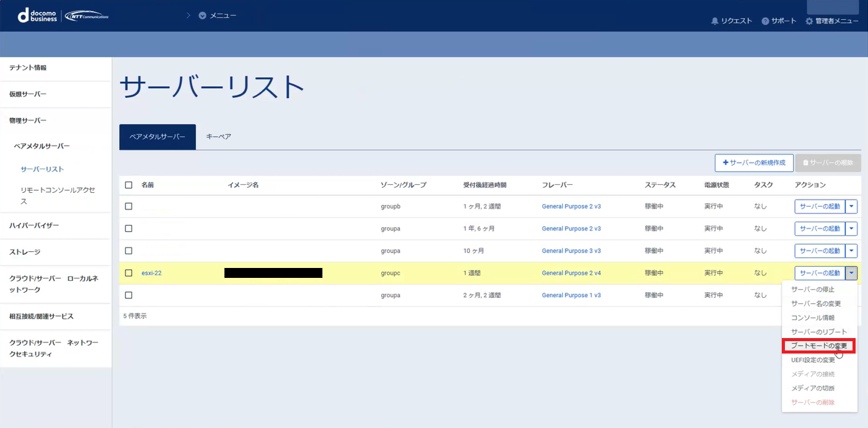Check the box for esxi-22 row
This screenshot has height=428, width=868.
pos(128,273)
